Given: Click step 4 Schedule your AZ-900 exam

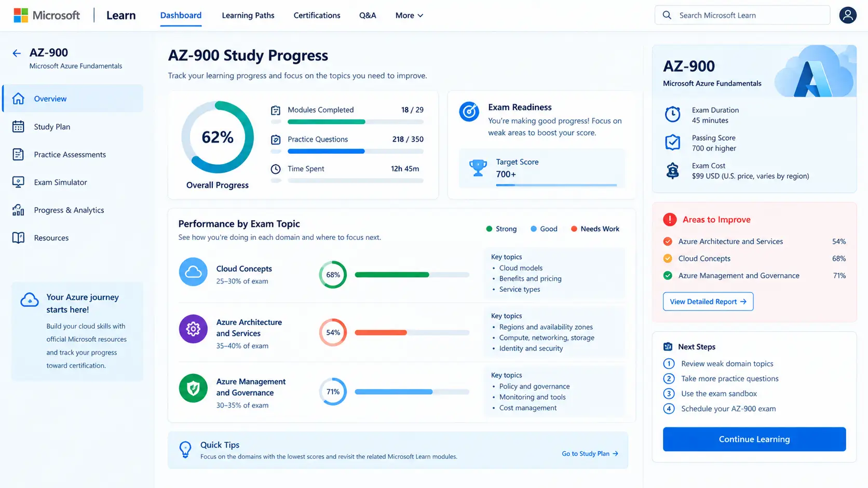Looking at the screenshot, I should point(720,409).
